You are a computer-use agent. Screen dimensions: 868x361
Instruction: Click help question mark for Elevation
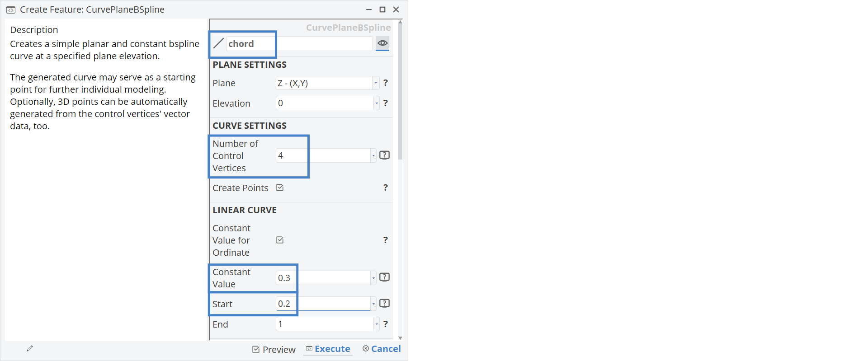(x=385, y=103)
